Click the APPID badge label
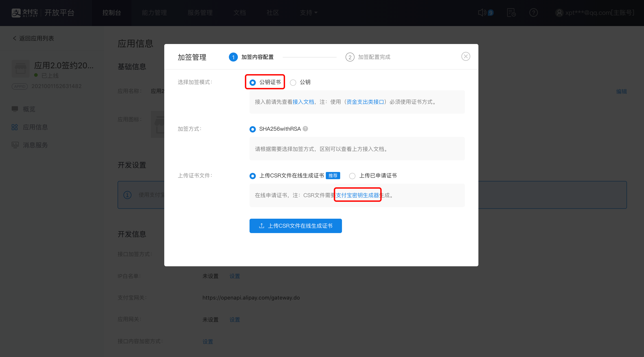The image size is (644, 357). [x=20, y=86]
